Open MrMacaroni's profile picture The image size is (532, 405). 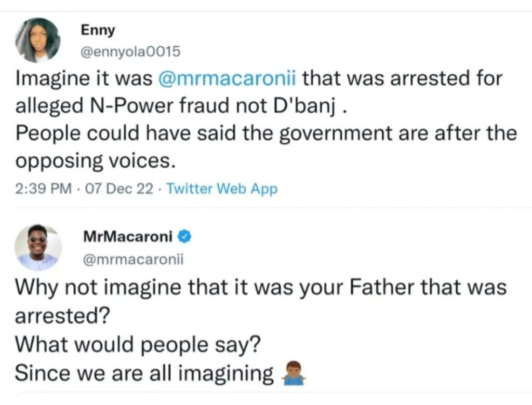[x=38, y=248]
